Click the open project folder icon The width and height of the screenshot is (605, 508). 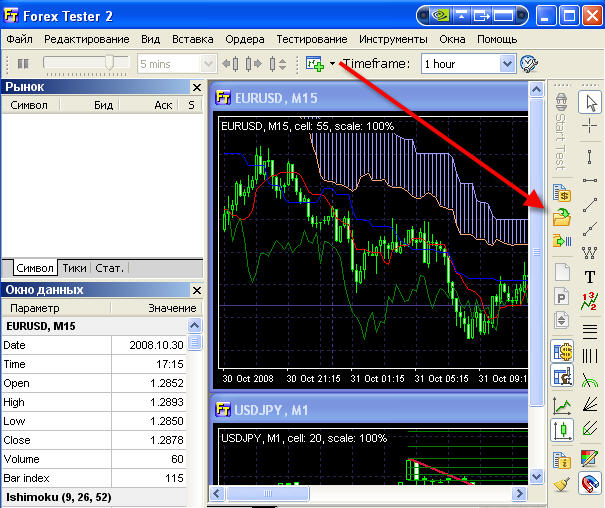tap(562, 217)
